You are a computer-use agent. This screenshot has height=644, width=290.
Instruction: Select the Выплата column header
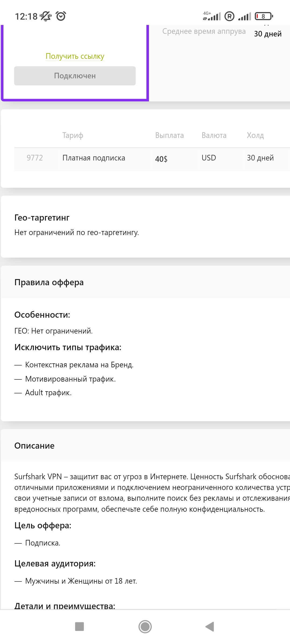coord(169,135)
